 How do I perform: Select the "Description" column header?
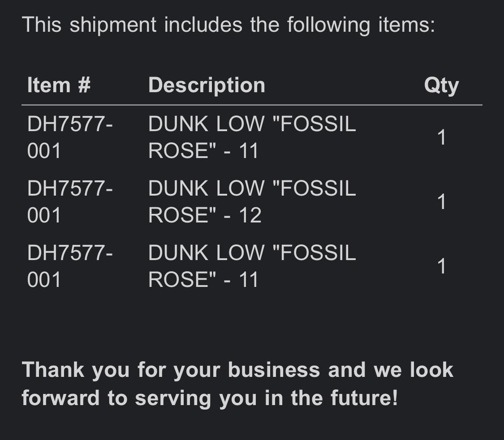(x=207, y=85)
